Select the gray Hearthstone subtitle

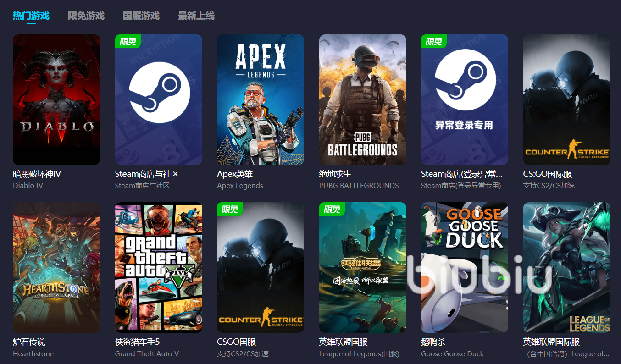tap(33, 353)
